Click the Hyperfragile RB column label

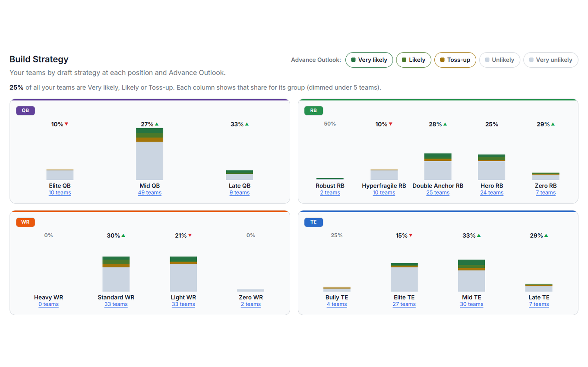pos(384,186)
